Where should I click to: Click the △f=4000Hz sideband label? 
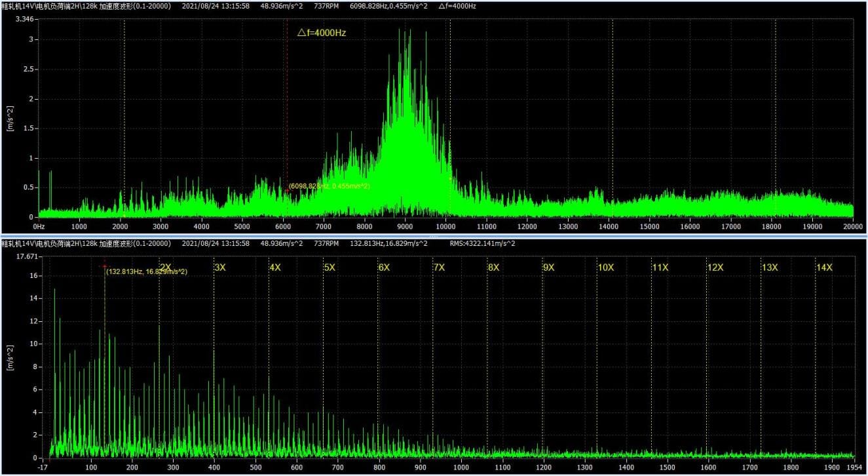click(x=321, y=32)
